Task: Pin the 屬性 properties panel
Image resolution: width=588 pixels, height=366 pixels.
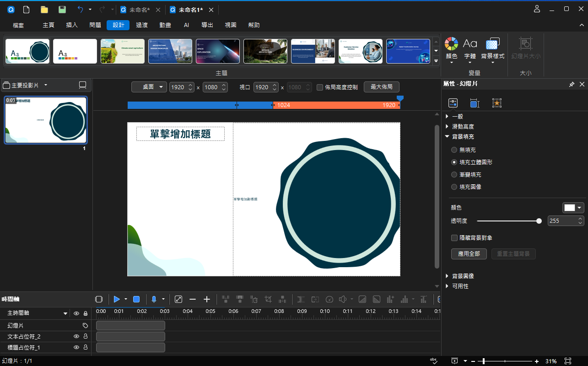Action: coord(572,84)
